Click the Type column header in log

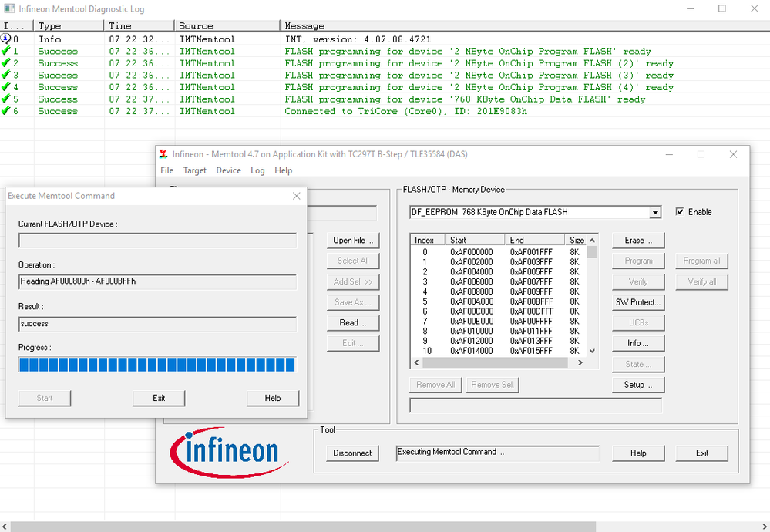[x=69, y=25]
